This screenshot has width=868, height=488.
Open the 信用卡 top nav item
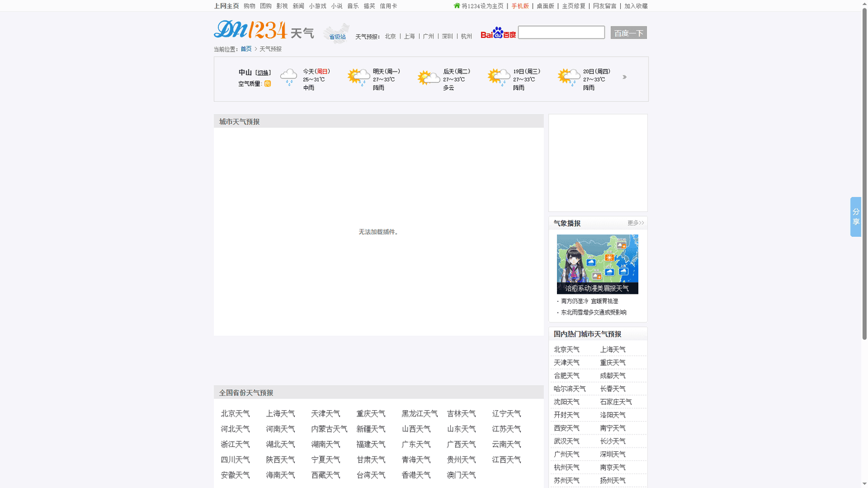[x=388, y=6]
